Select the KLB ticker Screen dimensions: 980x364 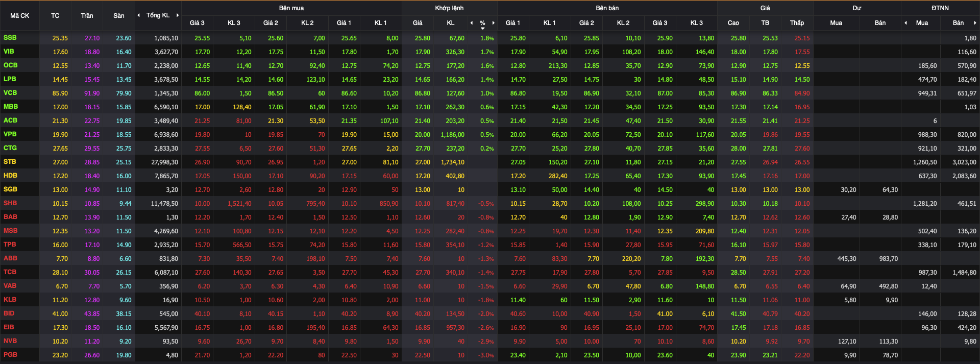coord(10,300)
